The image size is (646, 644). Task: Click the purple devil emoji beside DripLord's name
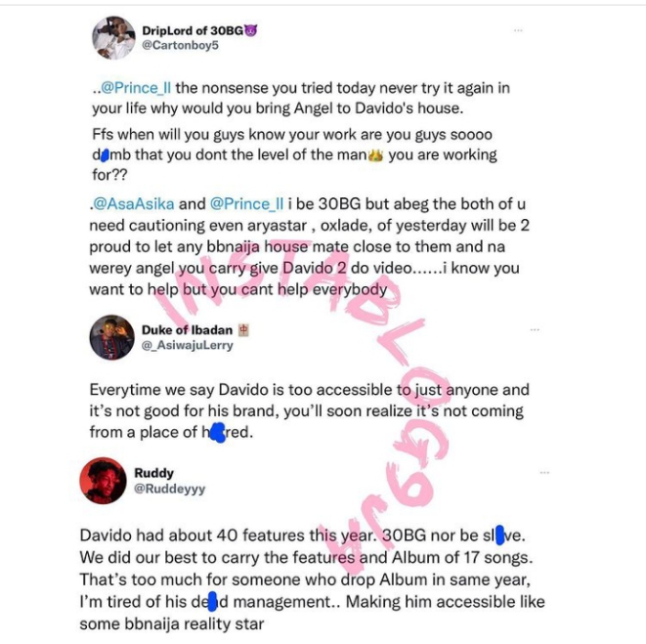tap(251, 30)
